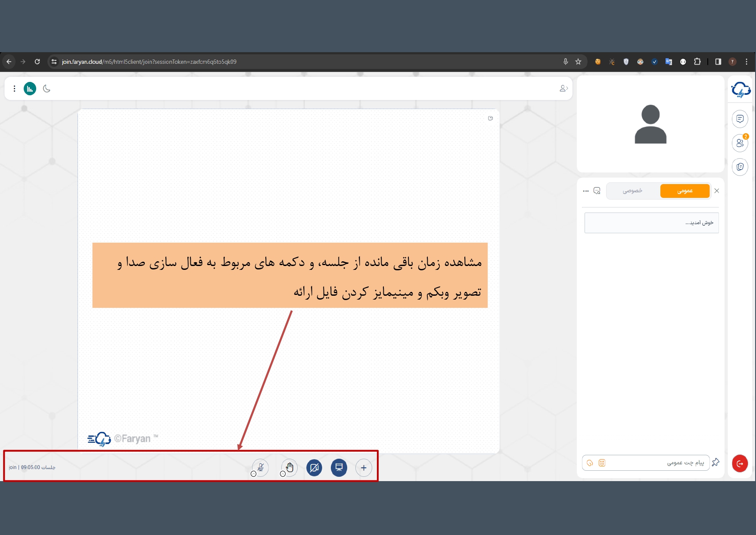The image size is (756, 535).
Task: Open the plus actions menu
Action: [364, 468]
